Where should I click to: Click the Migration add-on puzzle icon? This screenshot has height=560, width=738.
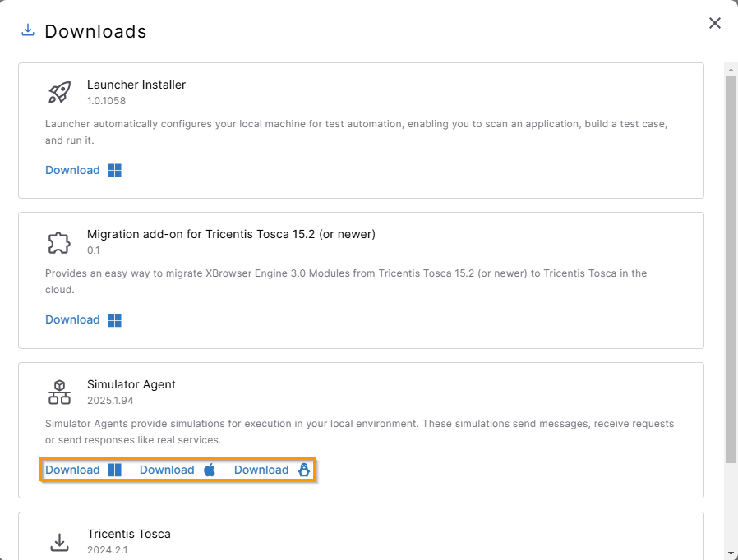[59, 242]
